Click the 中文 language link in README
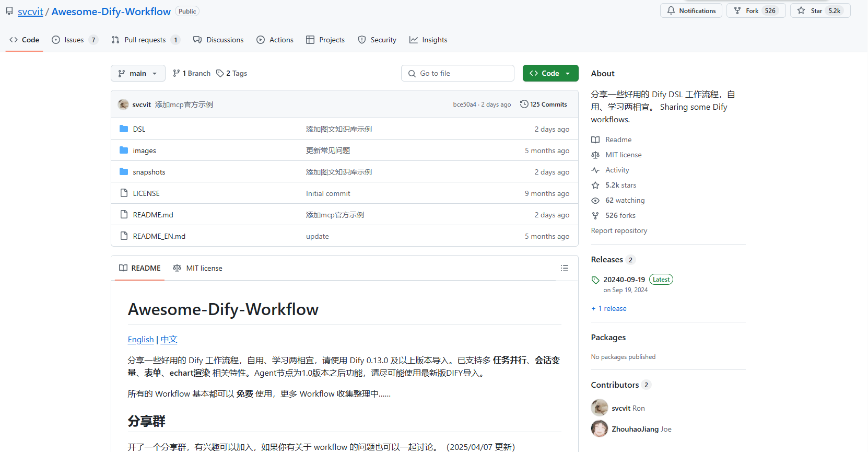The height and width of the screenshot is (452, 868). [169, 339]
